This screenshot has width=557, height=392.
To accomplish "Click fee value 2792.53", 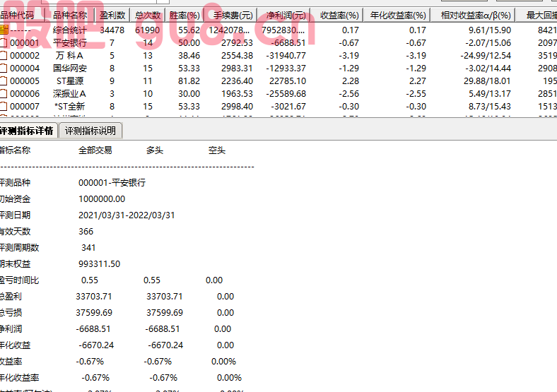I will click(237, 43).
